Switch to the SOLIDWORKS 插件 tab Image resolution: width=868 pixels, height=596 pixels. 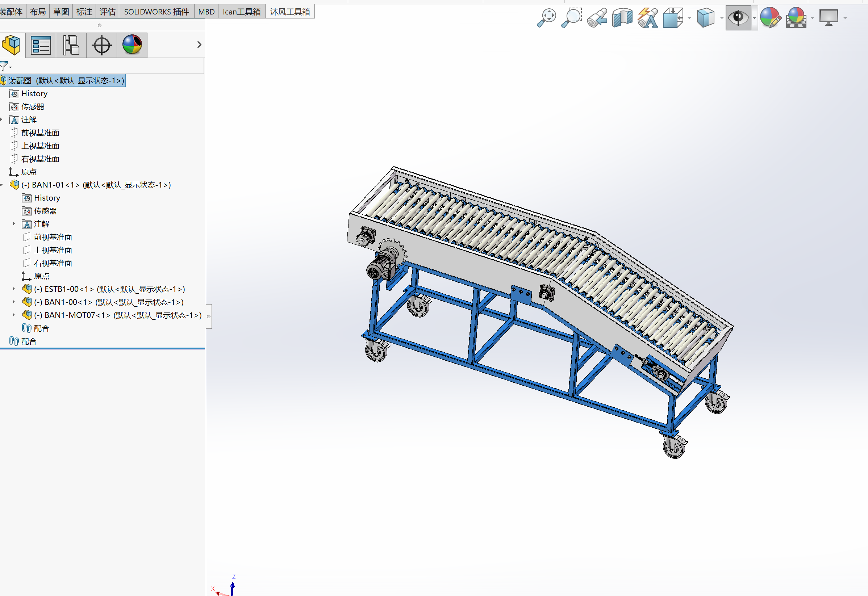[x=156, y=12]
